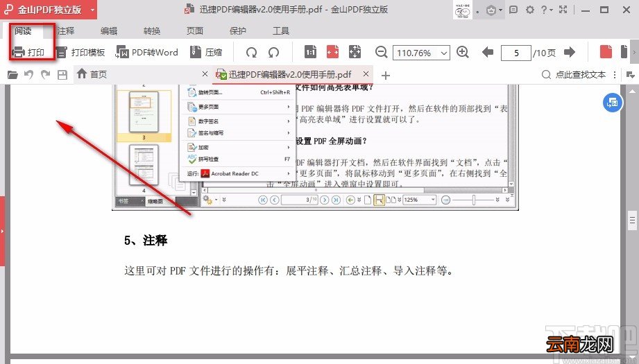Enter fullscreen mode with arrows icon

563,10
